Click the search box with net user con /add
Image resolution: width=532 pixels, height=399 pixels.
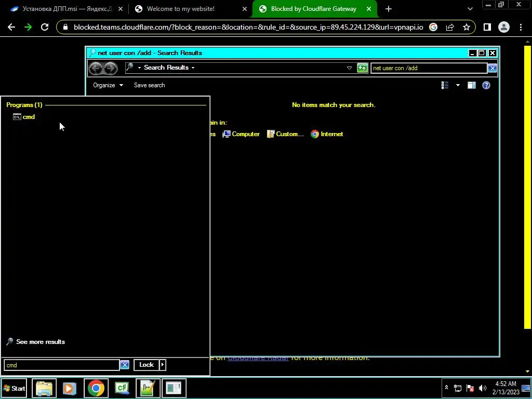pos(429,68)
